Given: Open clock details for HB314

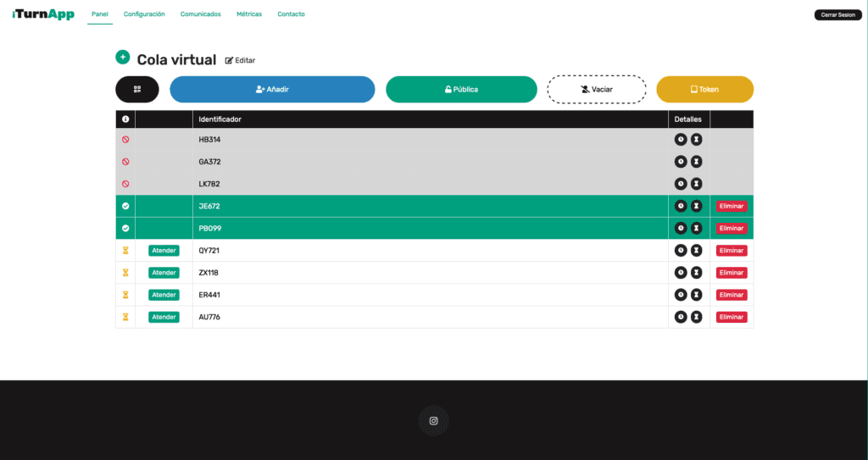Looking at the screenshot, I should coord(681,140).
